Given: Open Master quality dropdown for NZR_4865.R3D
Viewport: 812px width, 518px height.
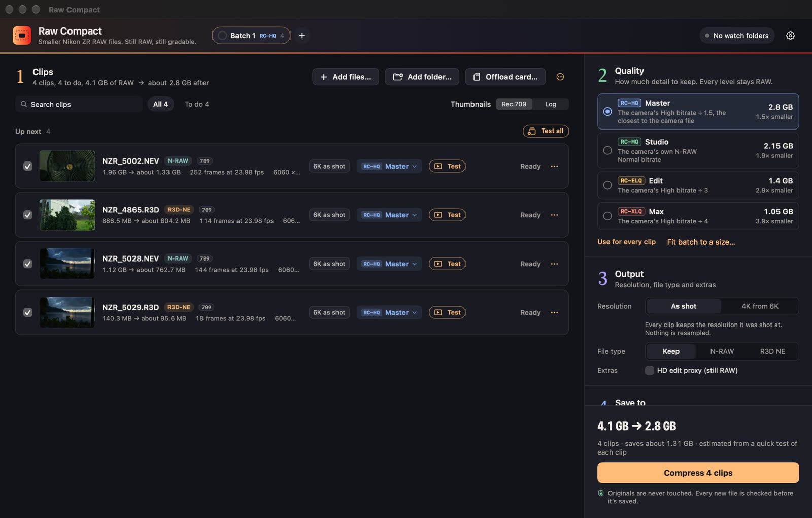Looking at the screenshot, I should click(x=389, y=215).
